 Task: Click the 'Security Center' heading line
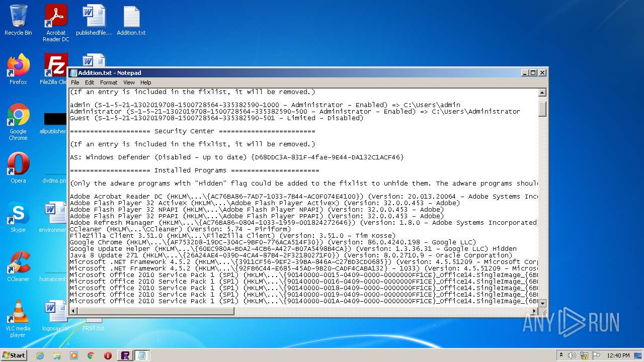192,131
